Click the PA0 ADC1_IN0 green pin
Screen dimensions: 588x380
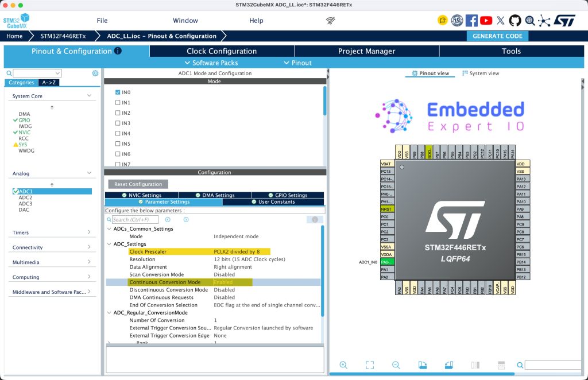coord(387,262)
